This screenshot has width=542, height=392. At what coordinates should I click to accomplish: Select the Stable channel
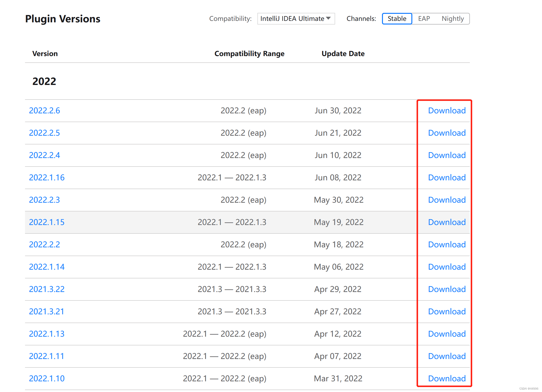(397, 19)
